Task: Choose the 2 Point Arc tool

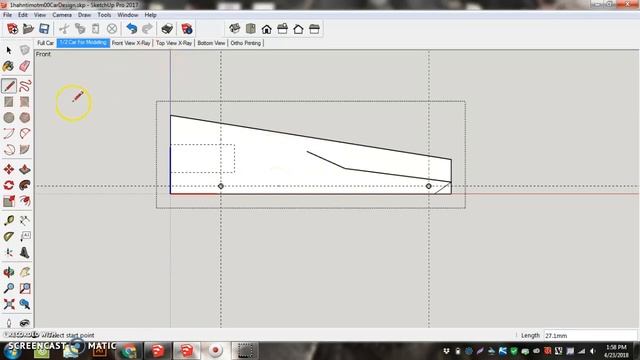Action: (x=24, y=133)
